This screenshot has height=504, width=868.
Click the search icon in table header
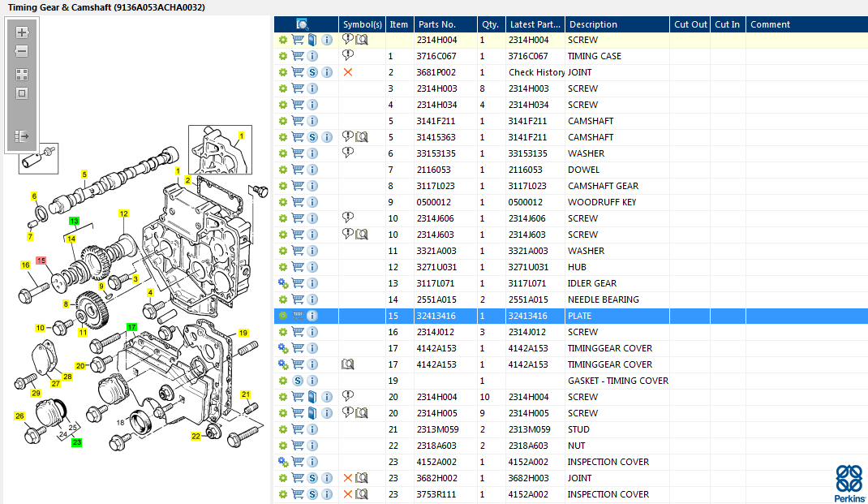click(x=303, y=24)
